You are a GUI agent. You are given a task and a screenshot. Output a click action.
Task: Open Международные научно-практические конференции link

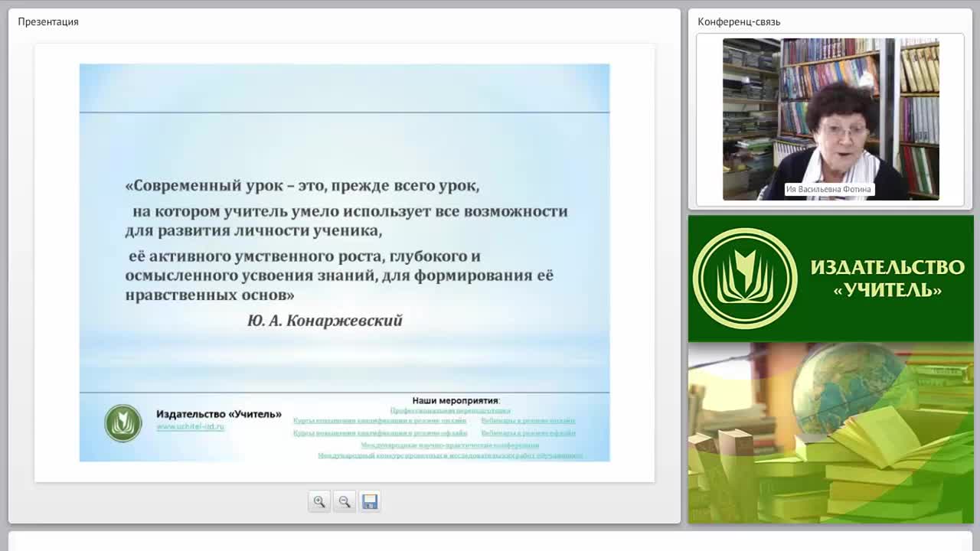[450, 445]
